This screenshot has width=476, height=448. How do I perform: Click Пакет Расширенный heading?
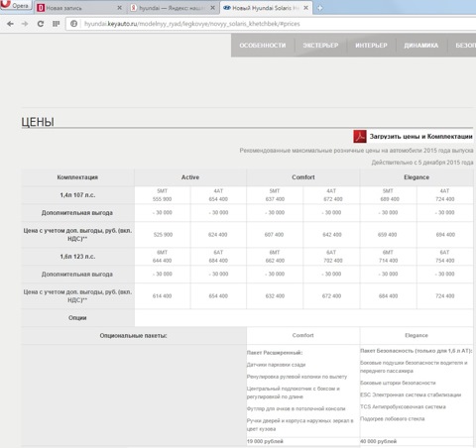point(275,353)
